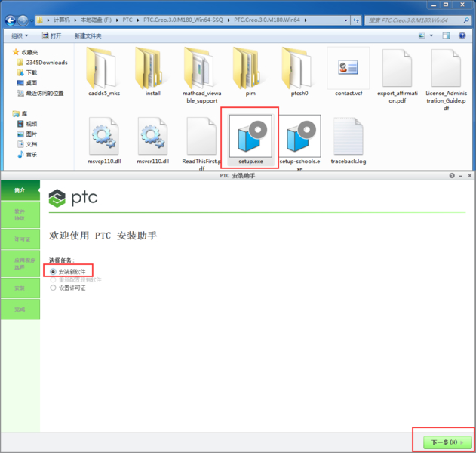Viewport: 476px width, 453px height.
Task: Click the 下一步 (N) button
Action: coord(447,442)
